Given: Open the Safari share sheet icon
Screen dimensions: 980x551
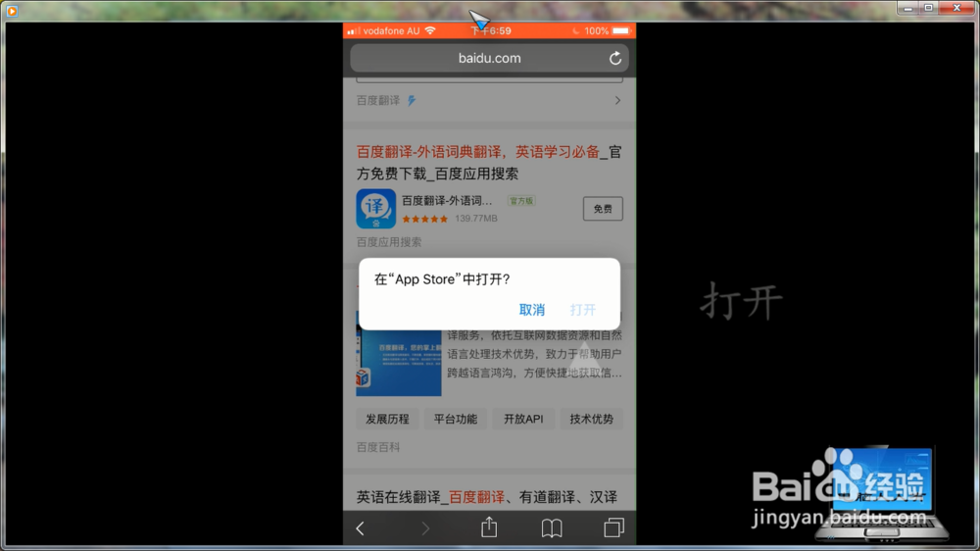Looking at the screenshot, I should point(489,527).
